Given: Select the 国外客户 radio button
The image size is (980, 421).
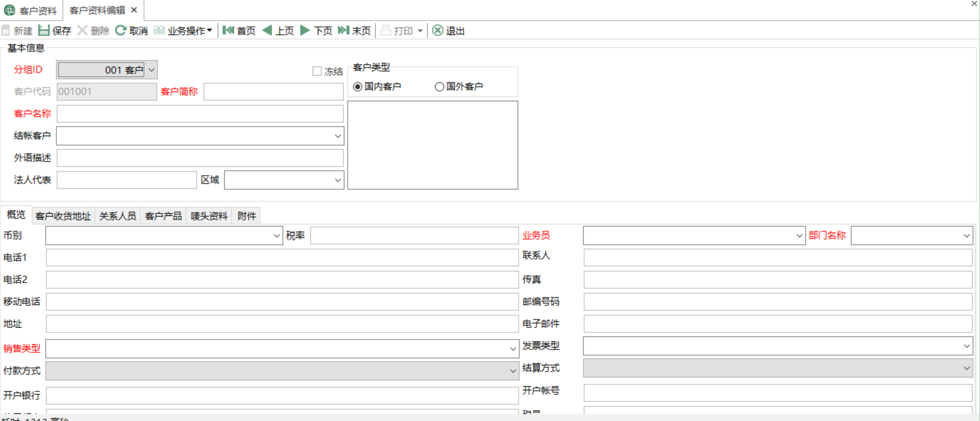Looking at the screenshot, I should 439,87.
